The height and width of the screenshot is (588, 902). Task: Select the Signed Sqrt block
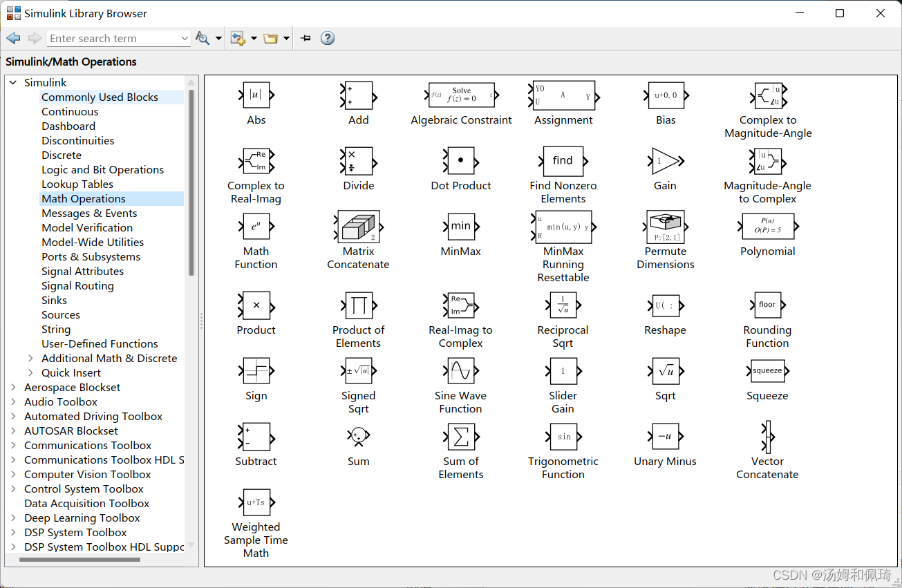[x=358, y=371]
